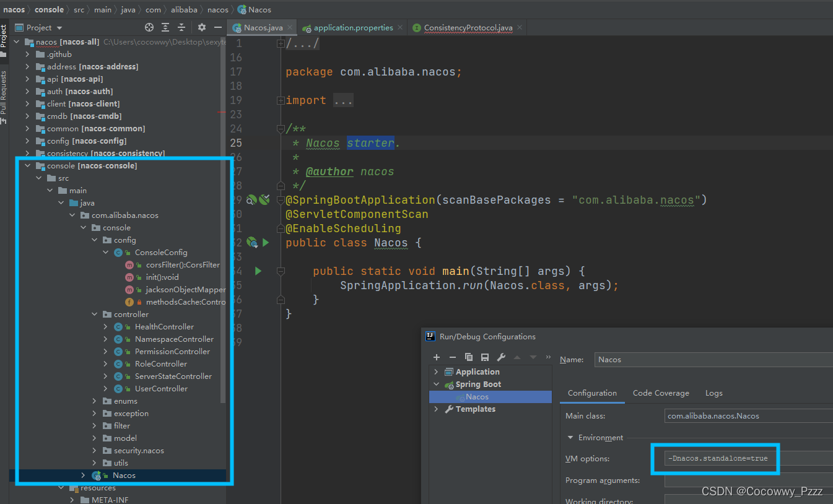Switch to application.properties tab
The image size is (833, 504).
353,28
